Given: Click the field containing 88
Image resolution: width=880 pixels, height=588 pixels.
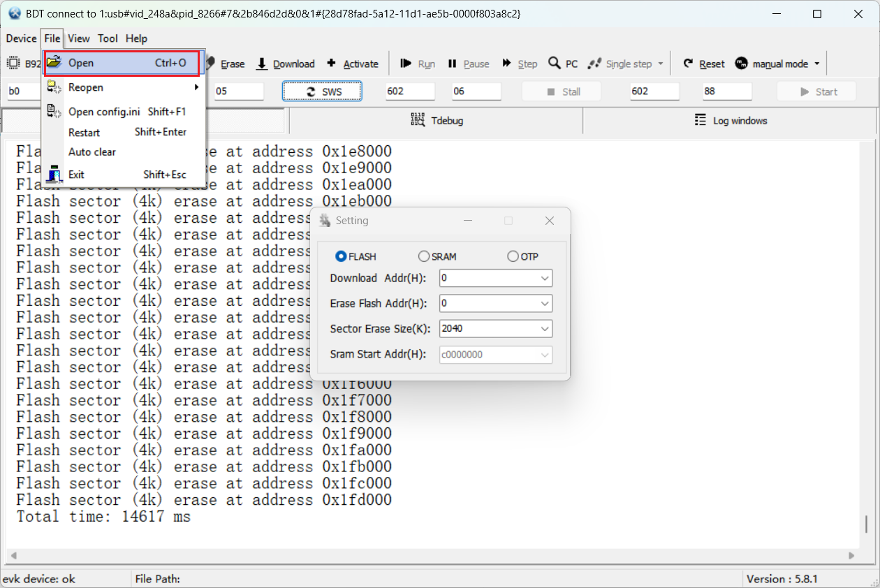Looking at the screenshot, I should tap(727, 91).
